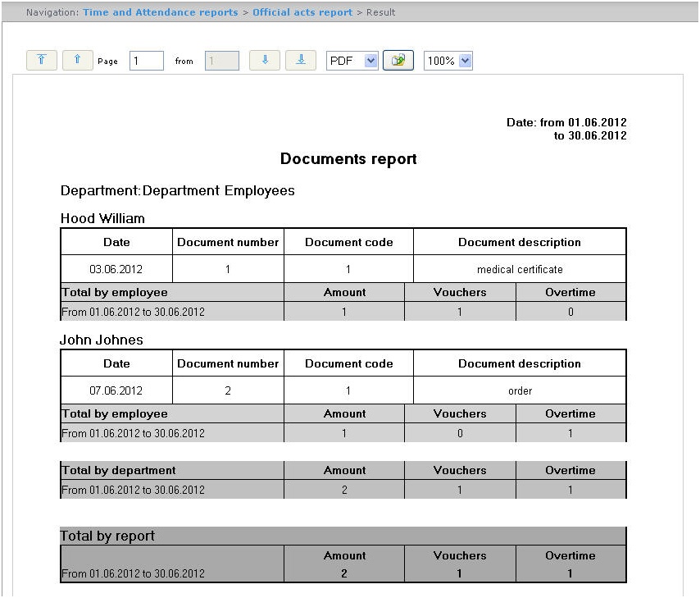Open the PDF export format dropdown
This screenshot has height=598, width=700.
pos(352,61)
